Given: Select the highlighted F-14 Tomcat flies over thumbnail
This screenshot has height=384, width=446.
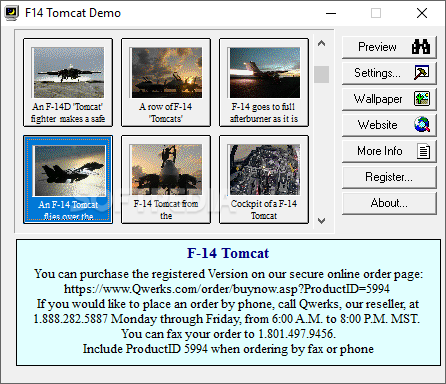Looking at the screenshot, I should [68, 179].
